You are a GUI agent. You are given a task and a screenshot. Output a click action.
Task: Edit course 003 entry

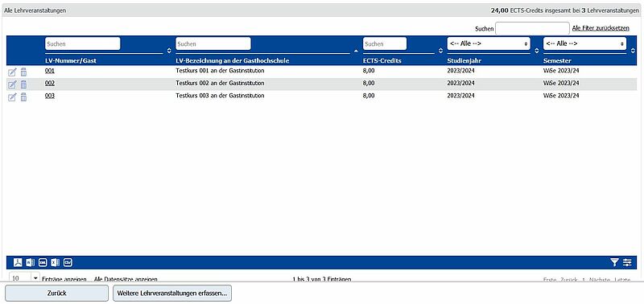(12, 97)
